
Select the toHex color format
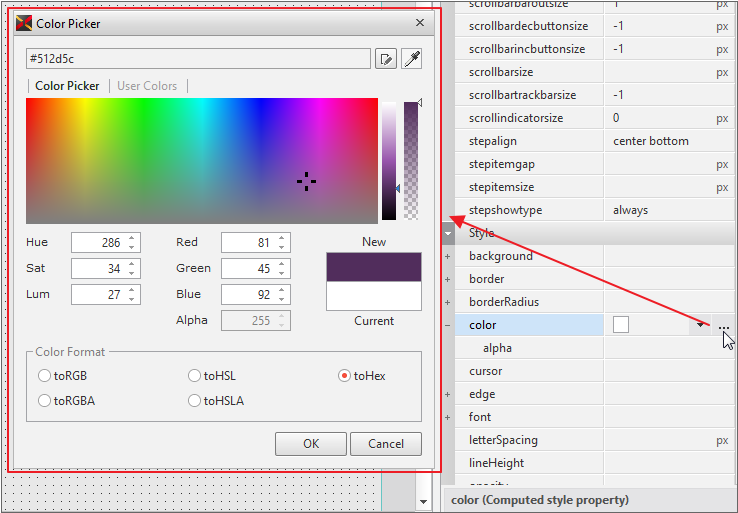tap(345, 376)
